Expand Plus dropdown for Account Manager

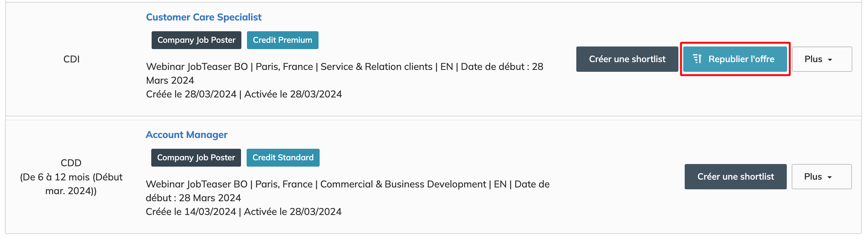(x=821, y=177)
